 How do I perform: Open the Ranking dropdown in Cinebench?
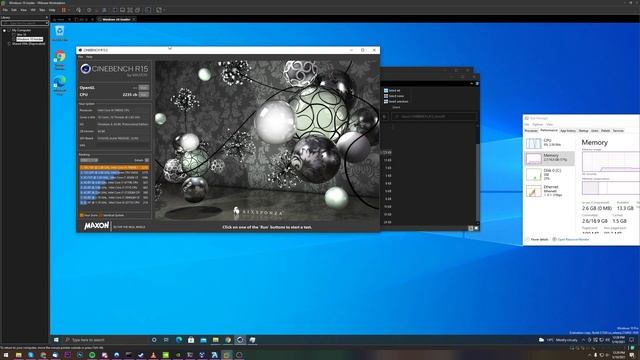point(89,160)
